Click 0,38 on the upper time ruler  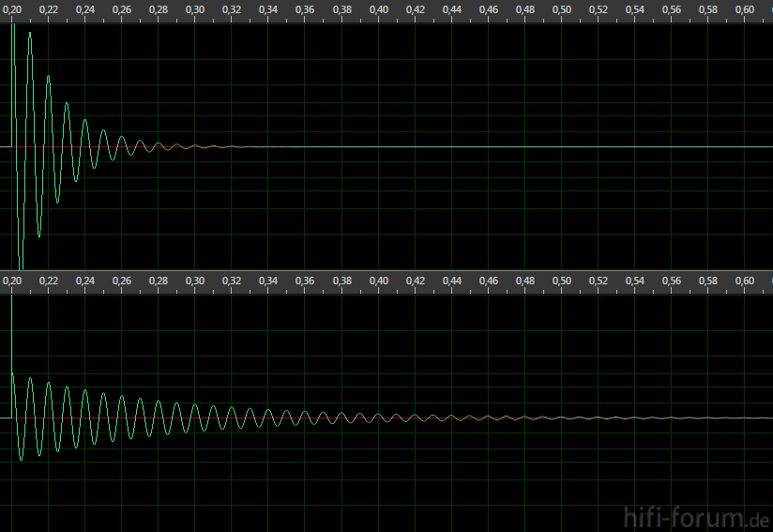click(342, 9)
